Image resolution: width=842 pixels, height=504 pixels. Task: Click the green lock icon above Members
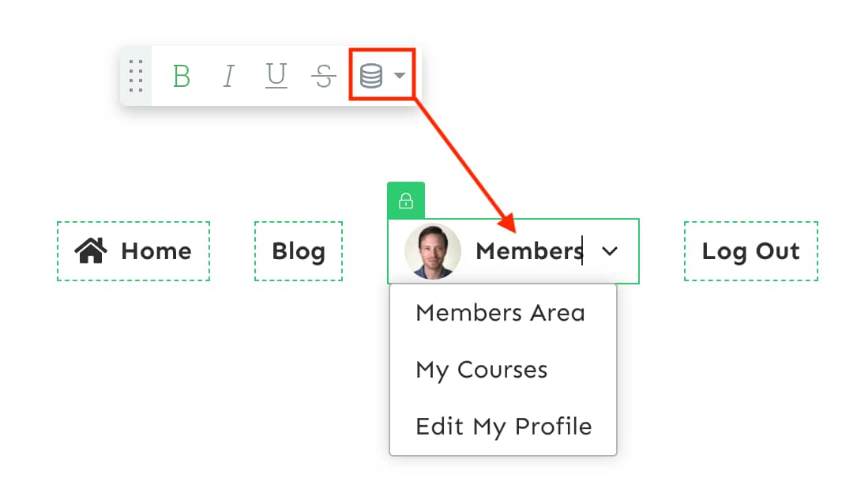pos(406,201)
